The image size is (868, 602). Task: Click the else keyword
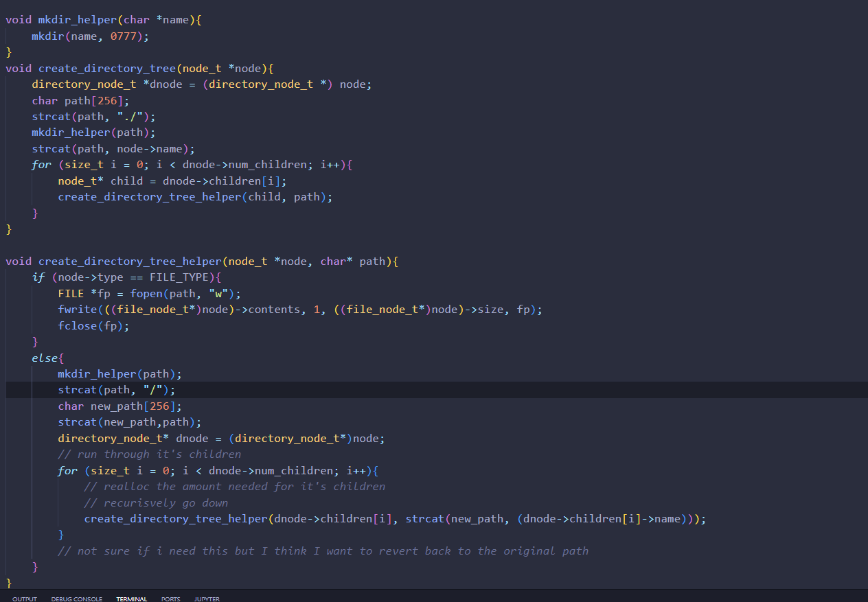[x=45, y=358]
